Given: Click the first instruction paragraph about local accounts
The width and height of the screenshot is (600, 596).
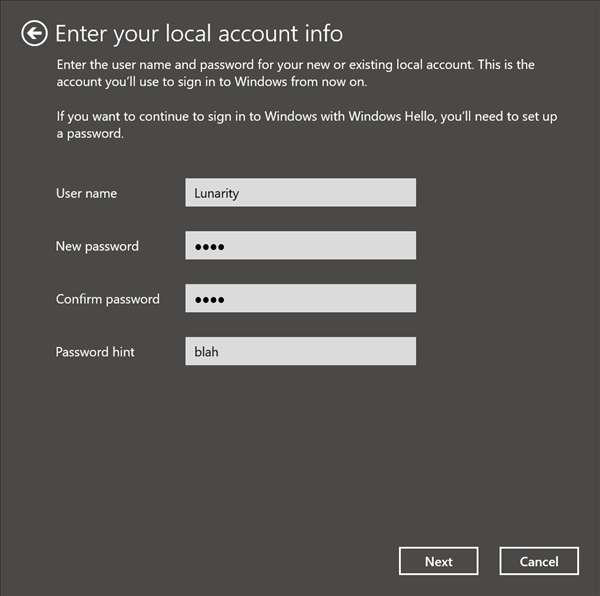Looking at the screenshot, I should [x=295, y=73].
